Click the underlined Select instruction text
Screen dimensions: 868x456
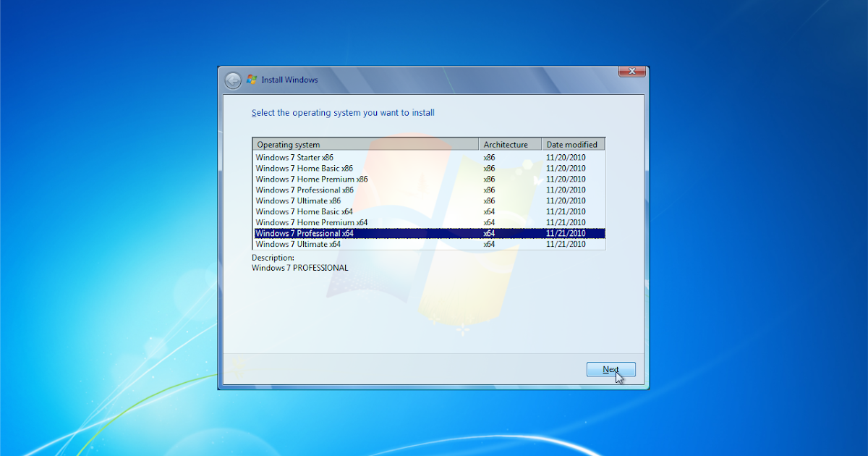coord(344,112)
